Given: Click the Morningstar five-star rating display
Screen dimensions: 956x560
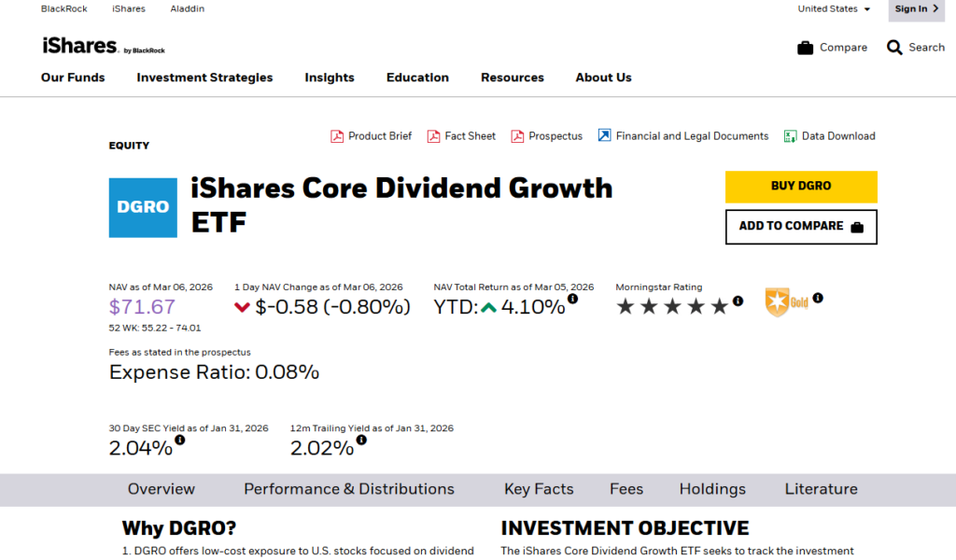Looking at the screenshot, I should coord(672,304).
